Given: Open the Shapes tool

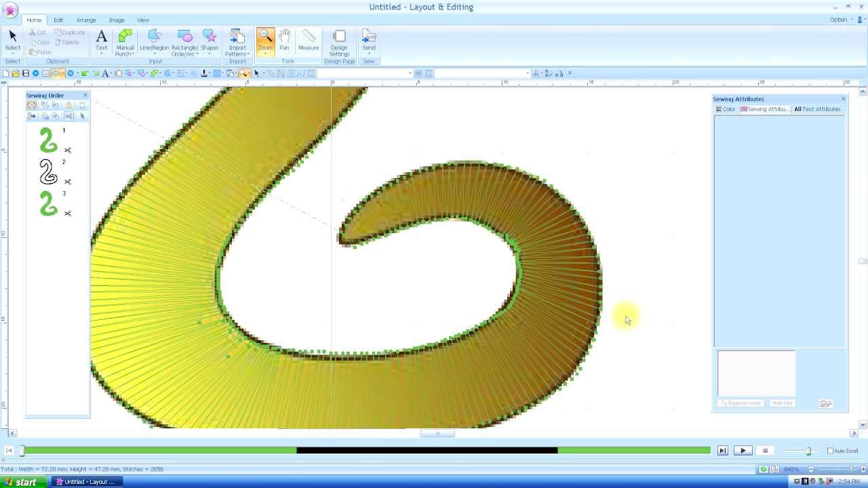Looking at the screenshot, I should pos(210,43).
